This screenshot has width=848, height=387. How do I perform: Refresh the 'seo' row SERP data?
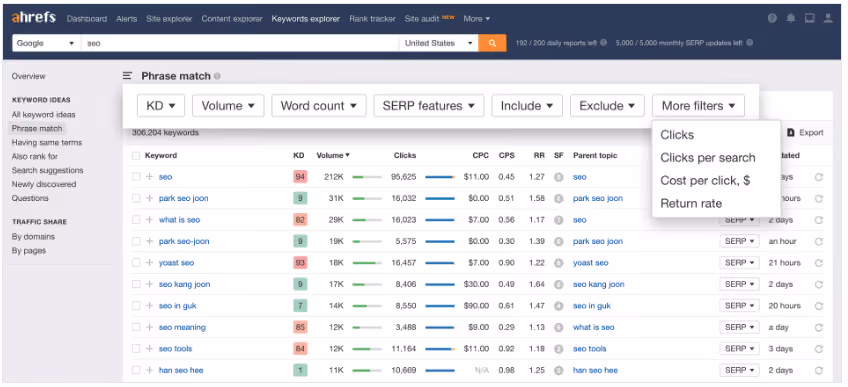point(819,177)
